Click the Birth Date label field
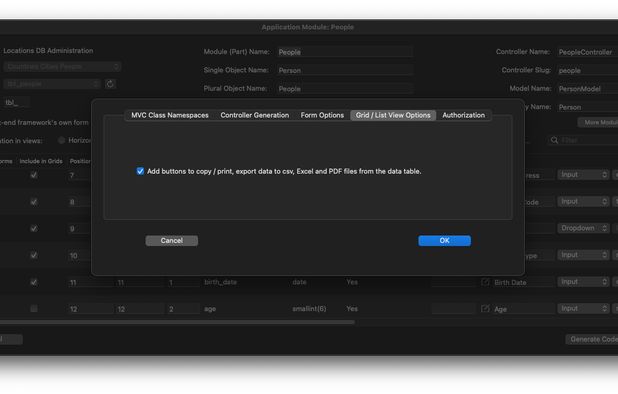Screen dimensions: 618x394 523,282
